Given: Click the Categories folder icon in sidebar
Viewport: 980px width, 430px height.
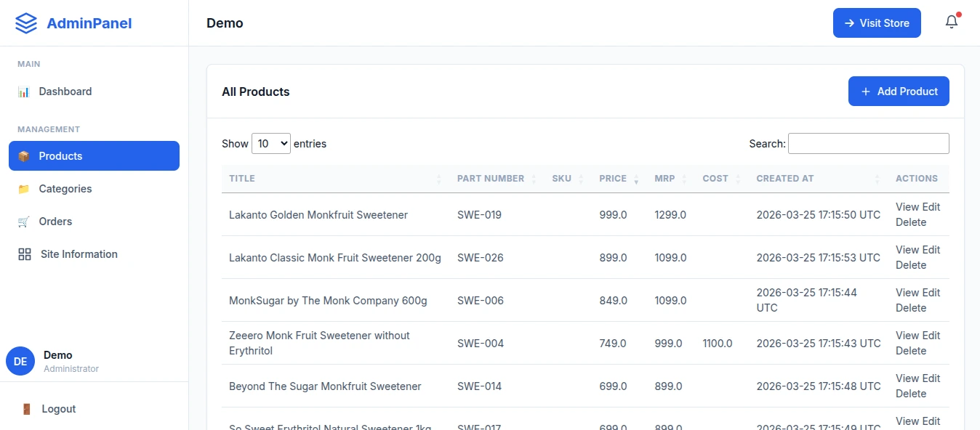Looking at the screenshot, I should click(24, 189).
